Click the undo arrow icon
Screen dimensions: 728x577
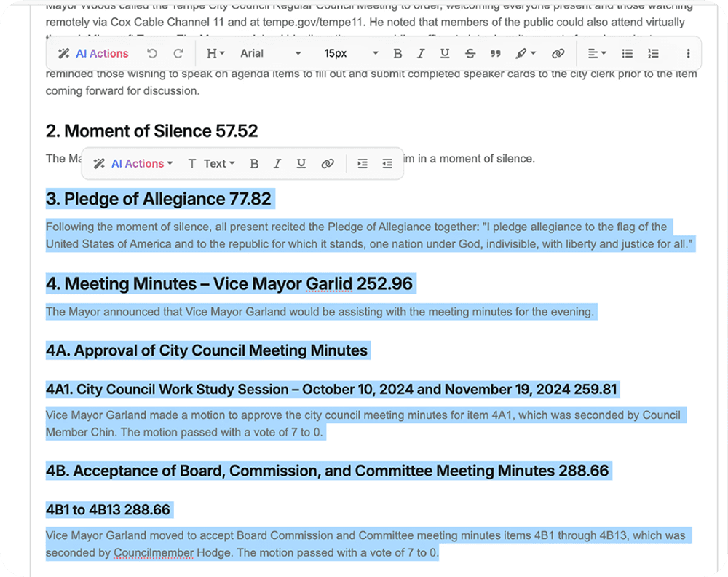point(152,53)
